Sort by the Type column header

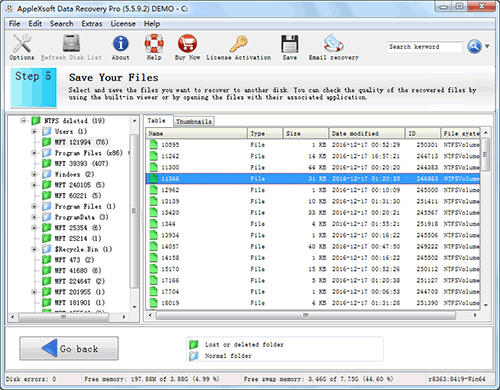(265, 133)
